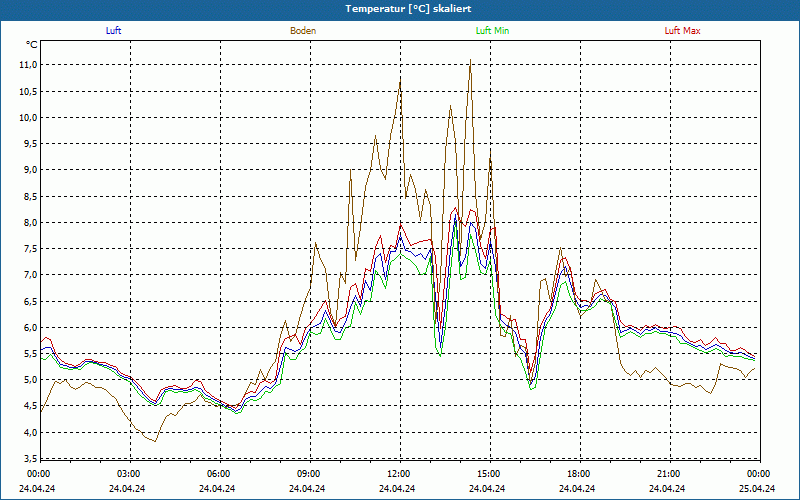Click the chart title Temperatur [°C] skaliert
The width and height of the screenshot is (800, 500).
pyautogui.click(x=408, y=9)
